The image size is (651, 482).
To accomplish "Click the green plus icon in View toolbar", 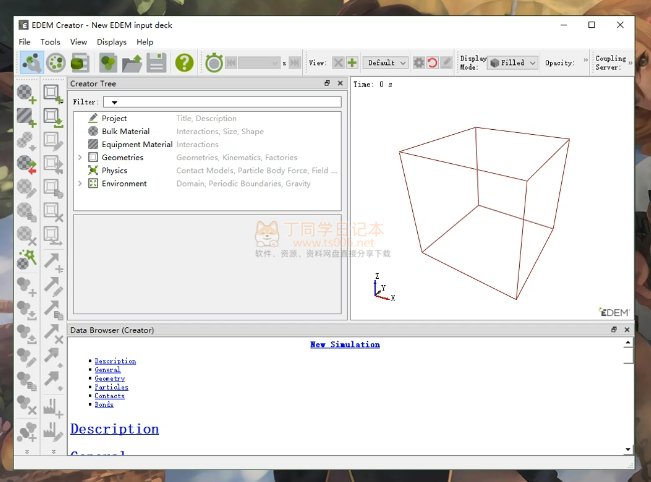I will [352, 62].
